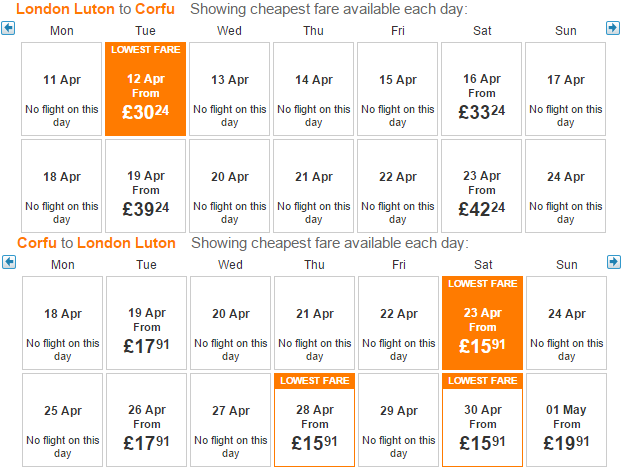Image resolution: width=624 pixels, height=469 pixels.
Task: Pick 26 Apr return flight at £17.91
Action: [146, 420]
